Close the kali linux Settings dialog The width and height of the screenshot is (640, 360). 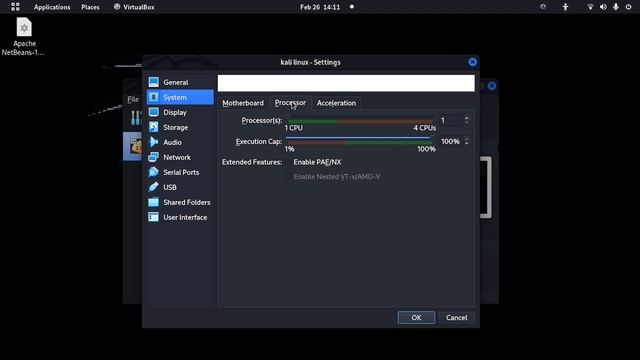click(x=472, y=62)
